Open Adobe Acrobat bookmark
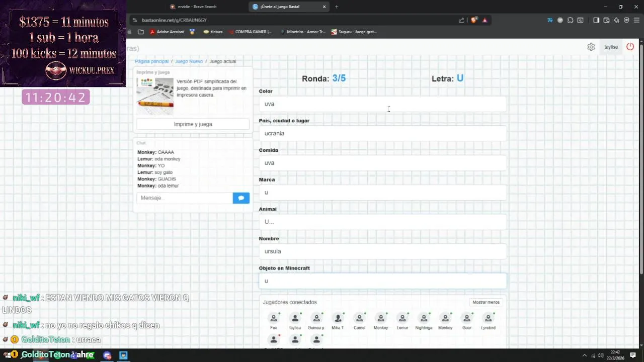The height and width of the screenshot is (362, 644). click(x=167, y=32)
